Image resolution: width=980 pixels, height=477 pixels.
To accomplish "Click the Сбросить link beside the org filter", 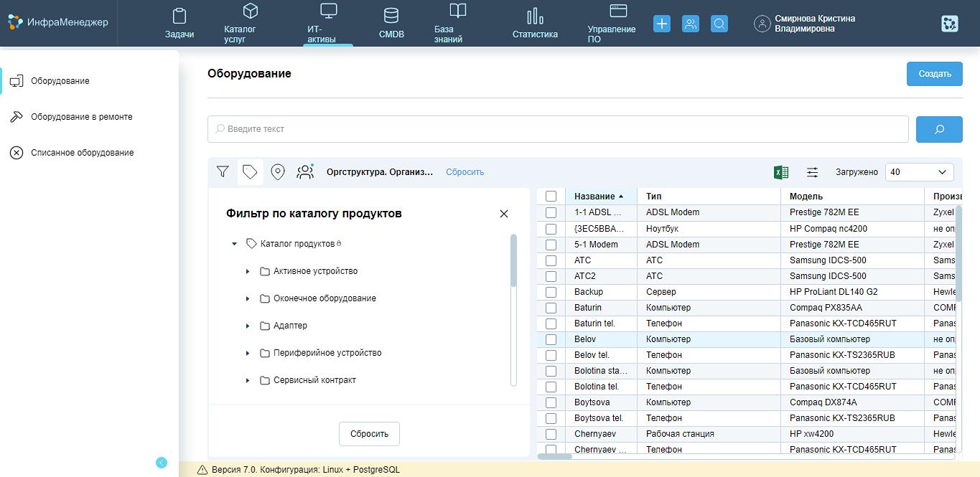I will [x=465, y=172].
